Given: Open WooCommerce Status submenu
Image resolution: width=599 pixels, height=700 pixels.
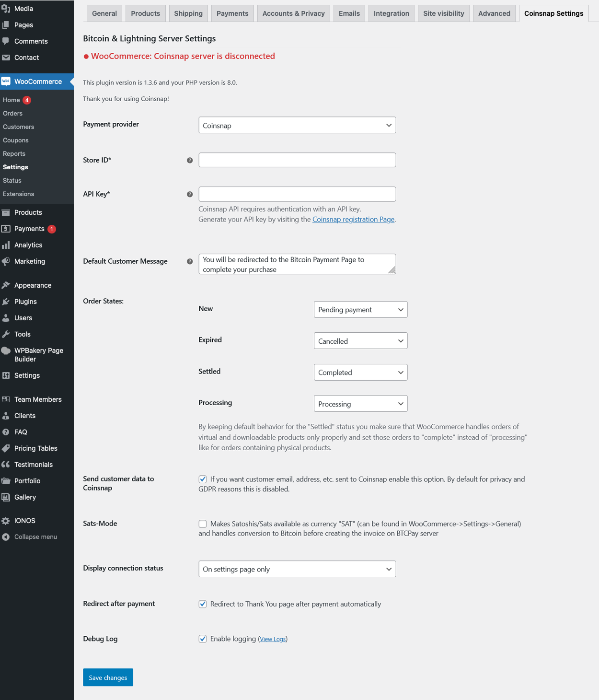Looking at the screenshot, I should point(12,181).
